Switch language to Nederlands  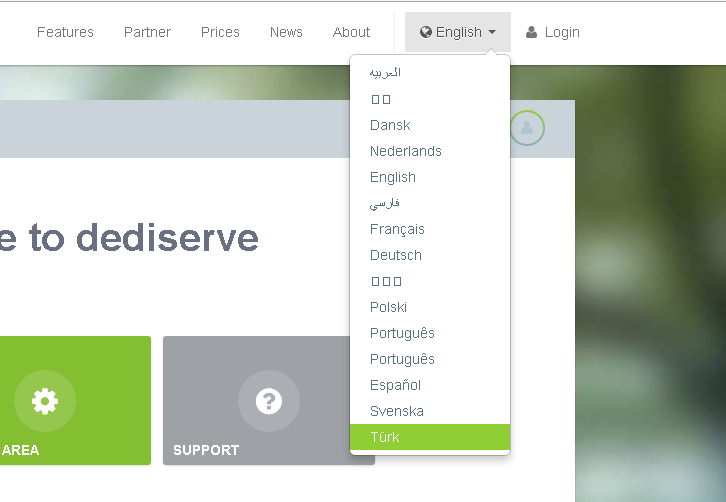coord(430,151)
